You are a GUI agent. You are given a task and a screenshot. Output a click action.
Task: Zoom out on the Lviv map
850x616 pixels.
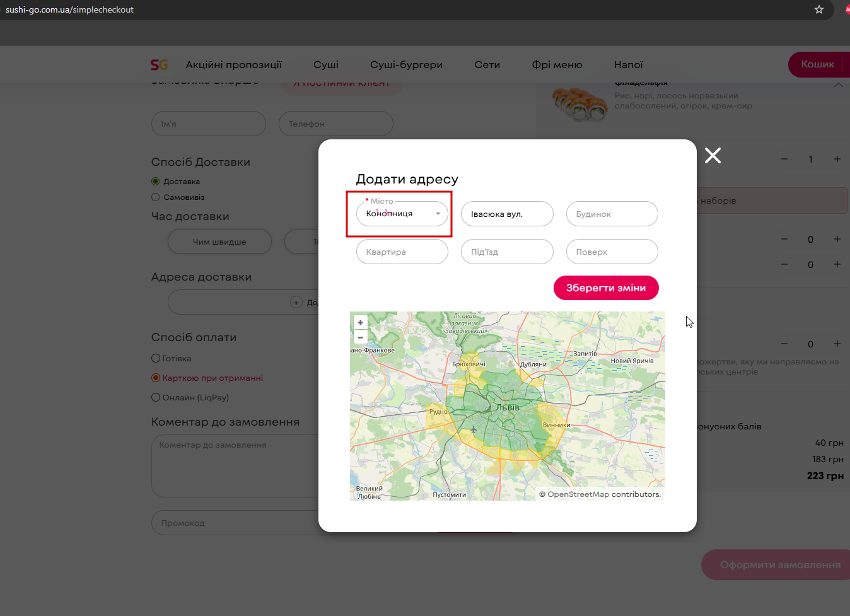coord(360,337)
